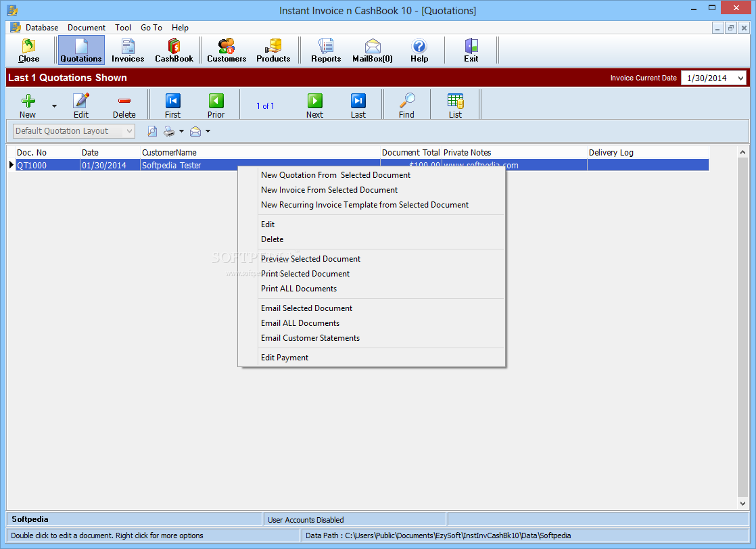Click the inner window minimize button
Image resolution: width=756 pixels, height=549 pixels.
coord(718,28)
